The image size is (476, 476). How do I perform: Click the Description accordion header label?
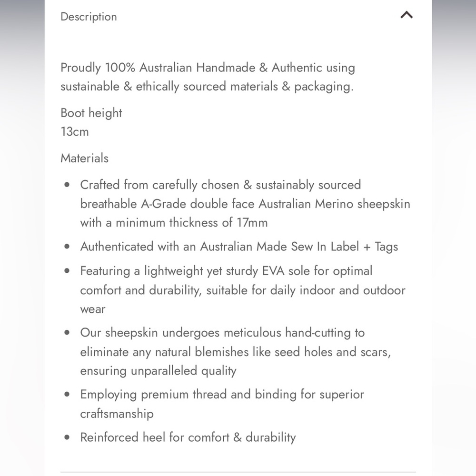89,17
